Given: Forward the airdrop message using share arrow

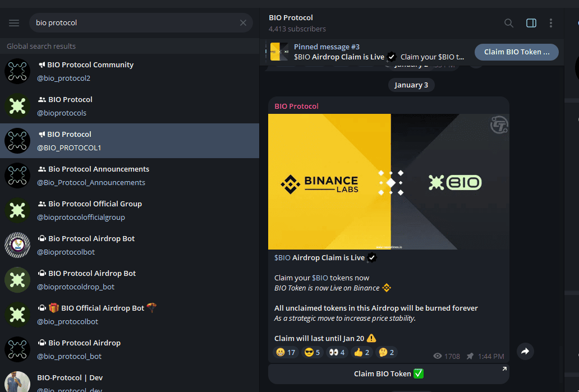Looking at the screenshot, I should pos(525,352).
